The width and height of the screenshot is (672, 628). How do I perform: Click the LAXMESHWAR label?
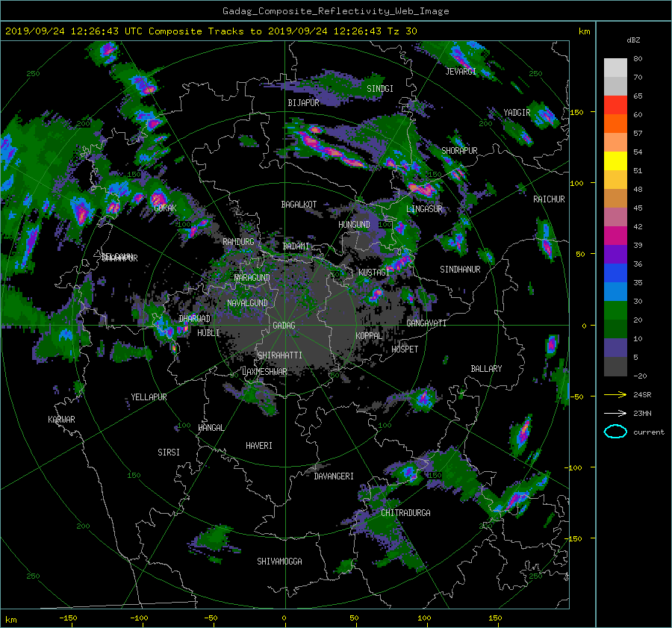(x=264, y=372)
